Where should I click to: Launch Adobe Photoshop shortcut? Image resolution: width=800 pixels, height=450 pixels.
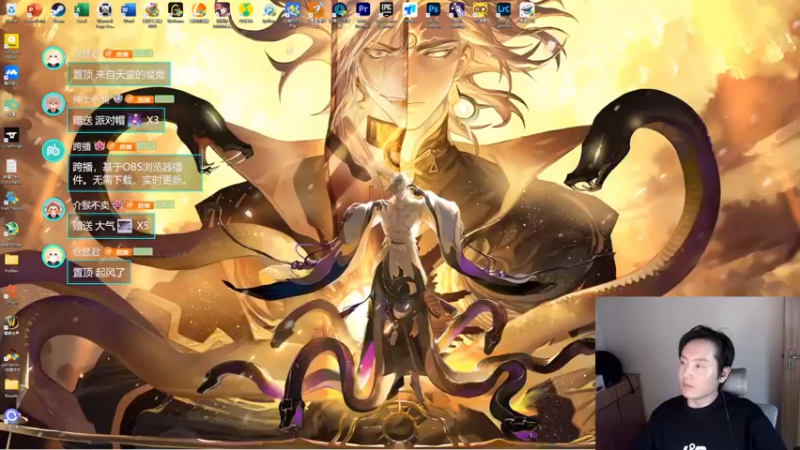(433, 10)
